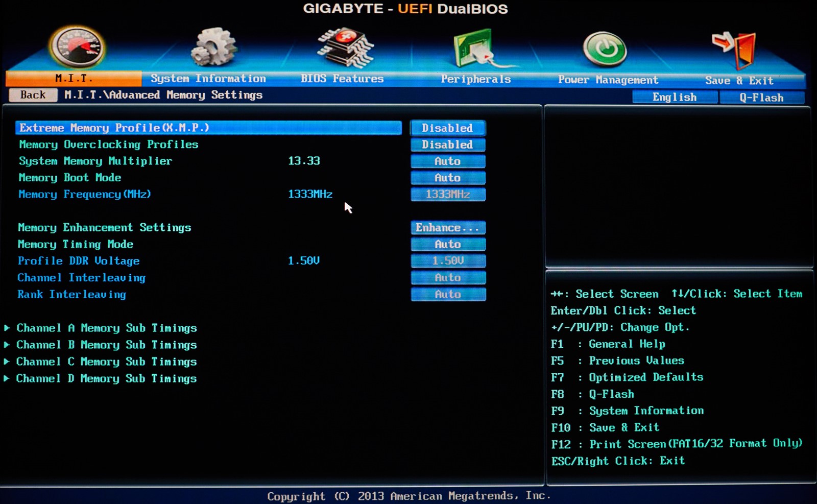Click the Enter/Dbl Click: Select hint
Viewport: 817px width, 504px height.
[x=623, y=310]
